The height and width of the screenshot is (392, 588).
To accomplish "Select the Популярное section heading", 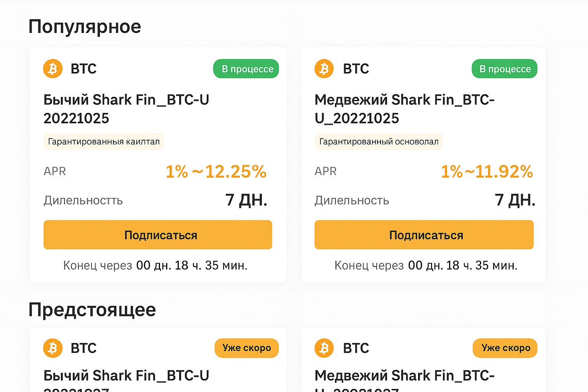I will pos(85,26).
